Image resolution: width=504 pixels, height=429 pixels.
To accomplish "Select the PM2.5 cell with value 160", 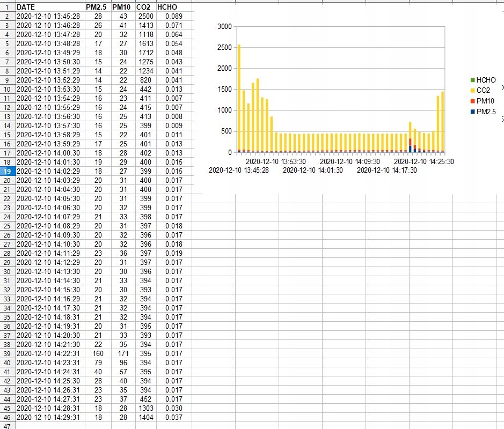I will 98,353.
